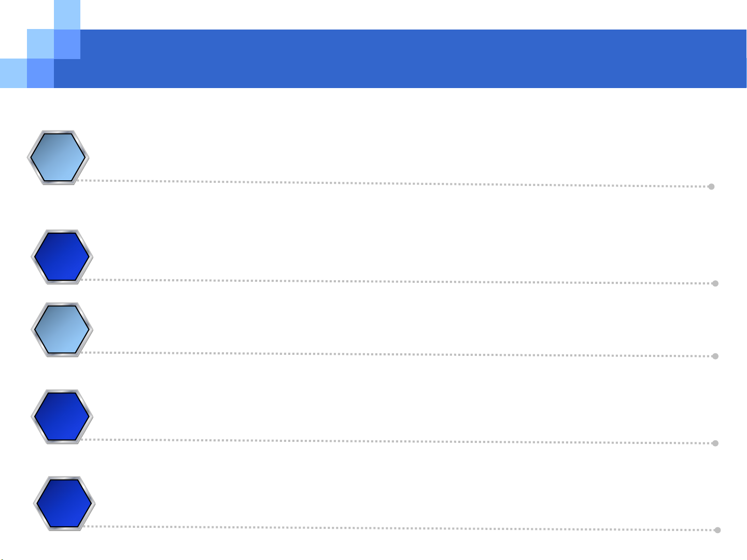The height and width of the screenshot is (560, 747).
Task: Select the dotted line extending from the third hexagon
Action: [398, 354]
